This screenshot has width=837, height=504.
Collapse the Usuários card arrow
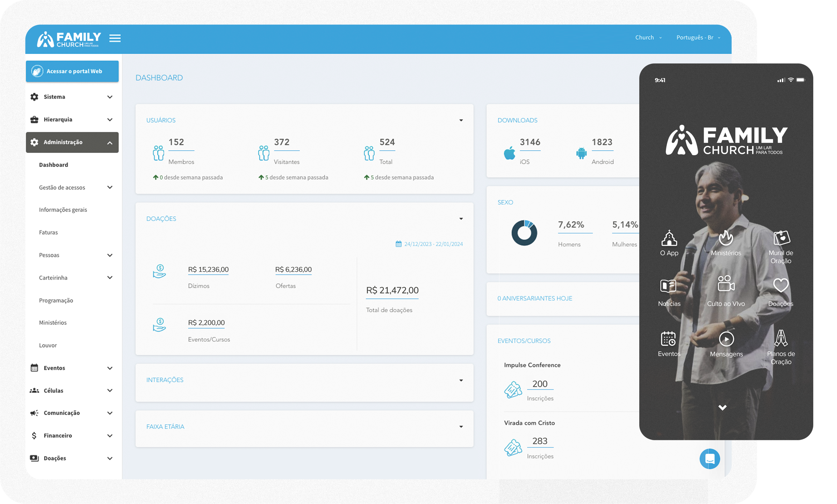[461, 120]
